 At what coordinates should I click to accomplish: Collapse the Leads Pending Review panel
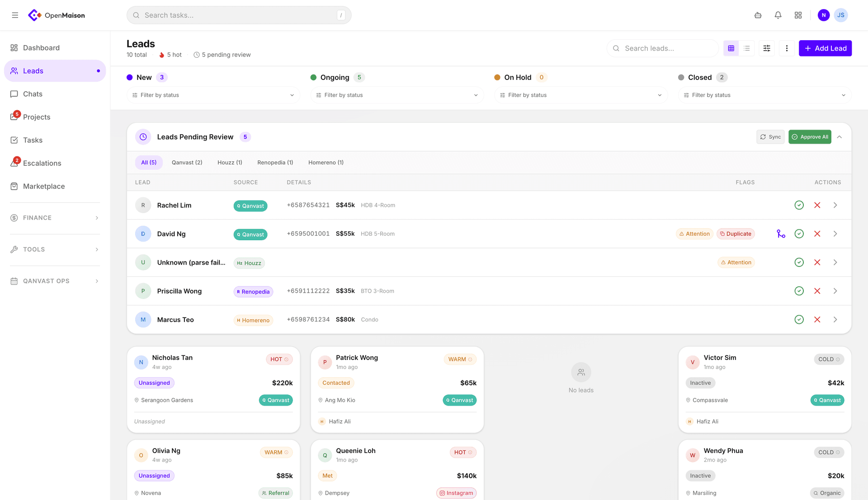840,137
